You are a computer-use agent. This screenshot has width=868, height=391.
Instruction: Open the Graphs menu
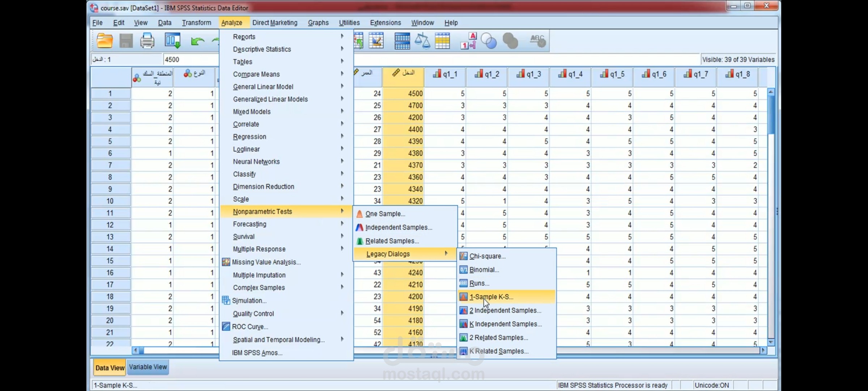(318, 22)
